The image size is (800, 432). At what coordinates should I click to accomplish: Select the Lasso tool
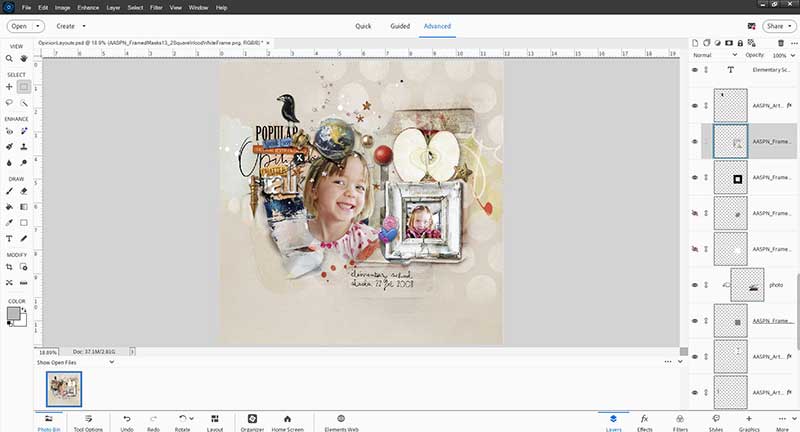point(9,103)
